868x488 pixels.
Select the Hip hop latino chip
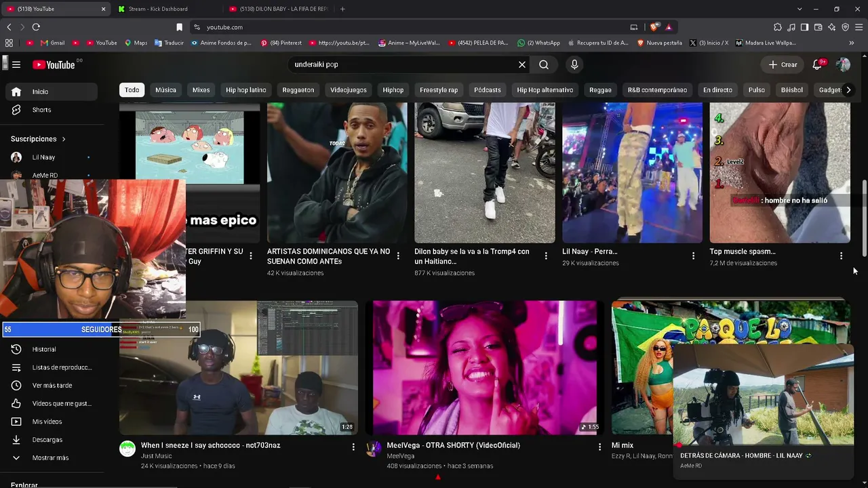click(246, 90)
